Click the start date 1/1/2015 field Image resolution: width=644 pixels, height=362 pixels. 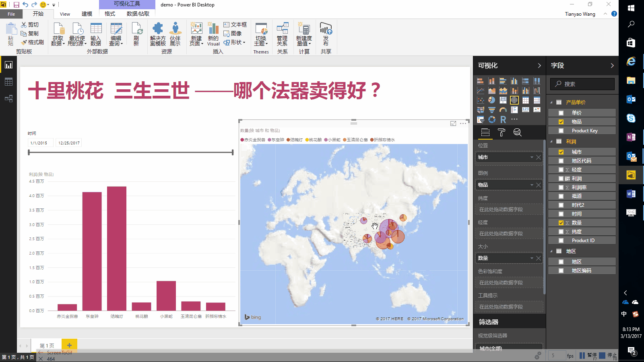click(40, 143)
